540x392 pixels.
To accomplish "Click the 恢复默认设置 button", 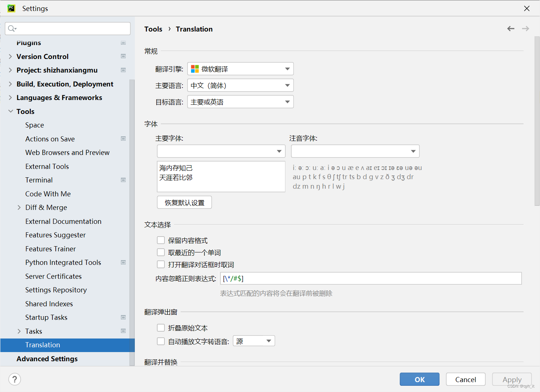I will (x=184, y=202).
